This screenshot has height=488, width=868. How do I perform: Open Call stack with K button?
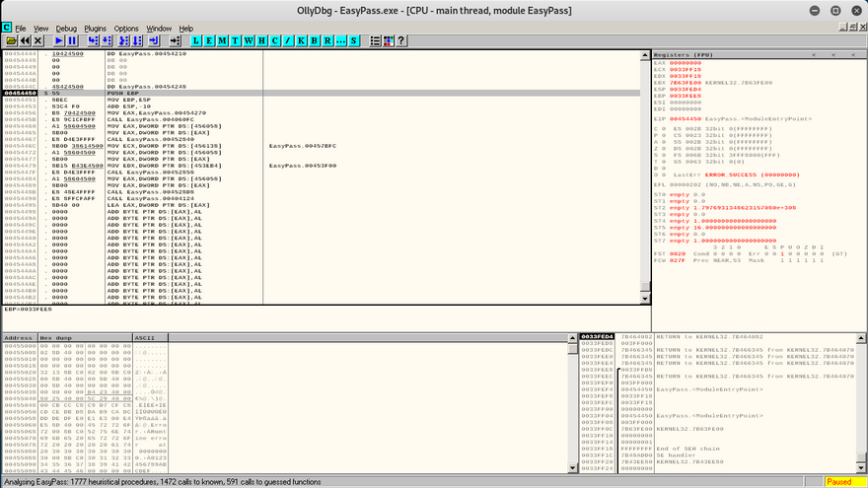301,41
